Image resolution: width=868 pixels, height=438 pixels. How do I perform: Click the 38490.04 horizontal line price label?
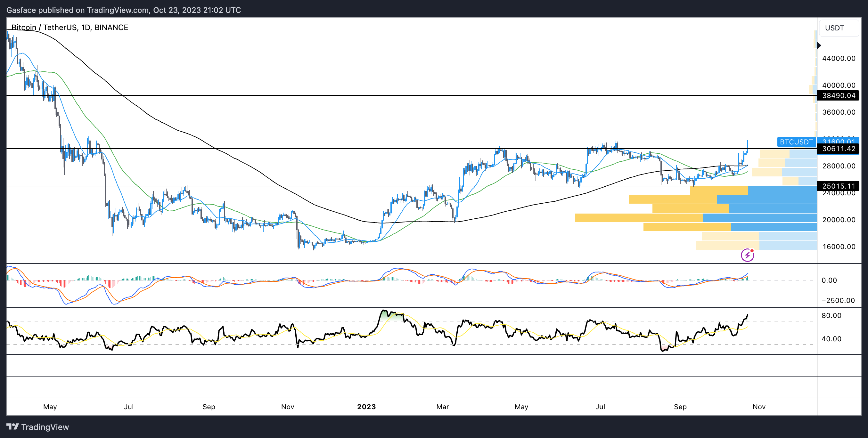click(x=838, y=95)
